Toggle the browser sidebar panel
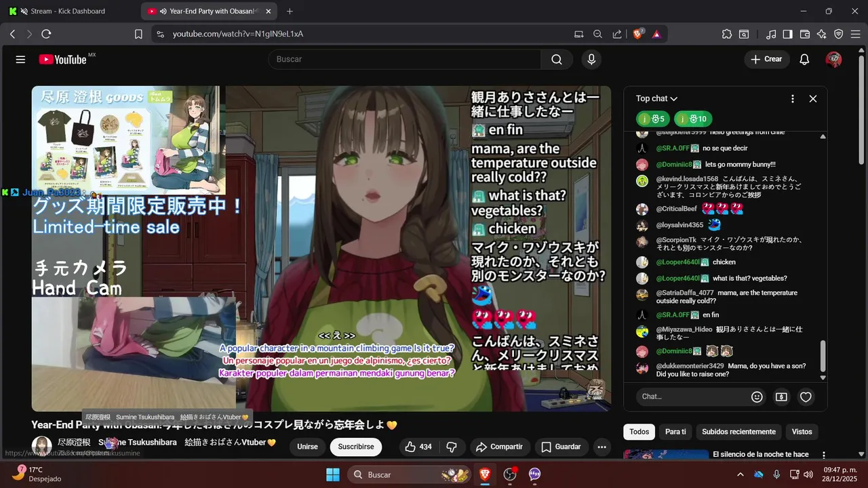This screenshot has width=868, height=488. tap(787, 34)
